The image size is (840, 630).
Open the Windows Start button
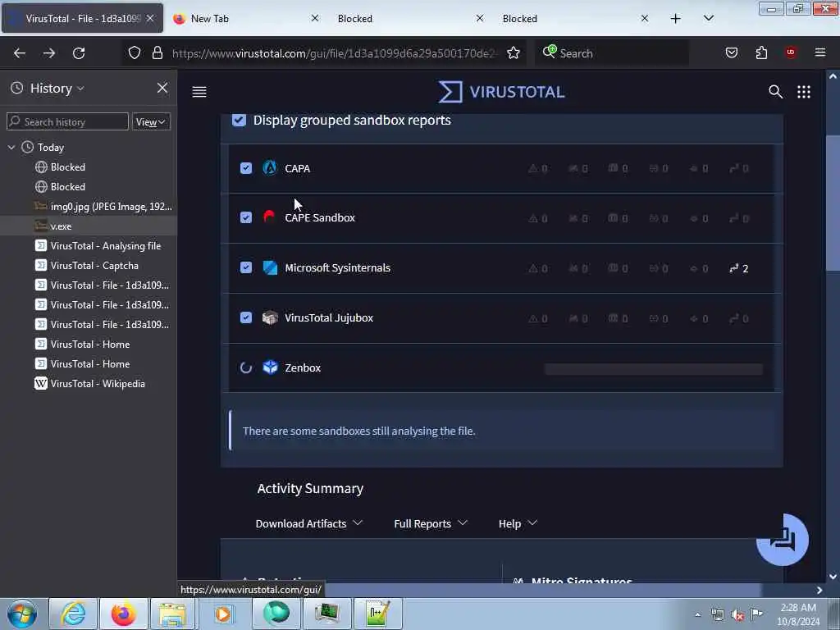coord(22,614)
